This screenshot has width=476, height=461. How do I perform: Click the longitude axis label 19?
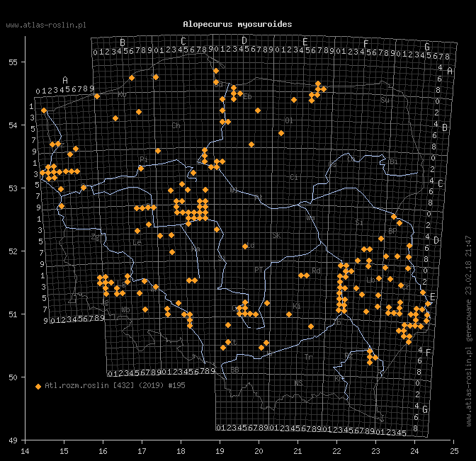[x=220, y=451]
